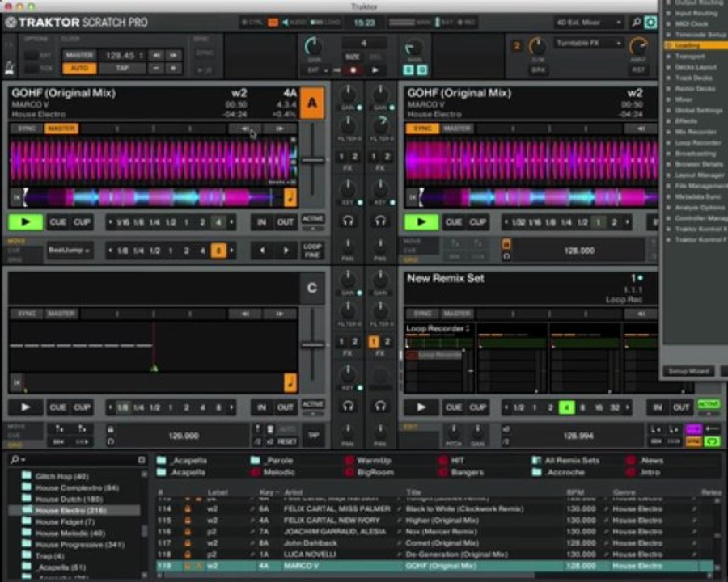The height and width of the screenshot is (582, 728).
Task: Select Analyze Options in preferences list
Action: click(699, 208)
